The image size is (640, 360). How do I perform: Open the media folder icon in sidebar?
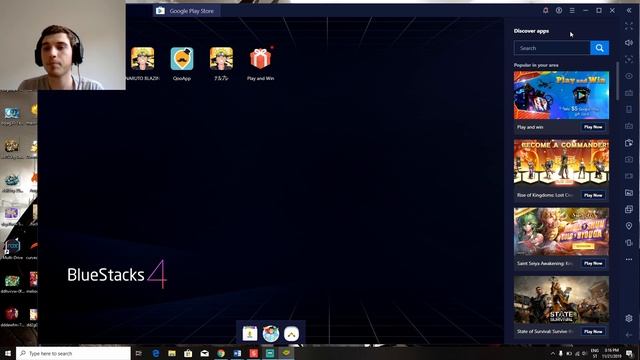click(629, 192)
